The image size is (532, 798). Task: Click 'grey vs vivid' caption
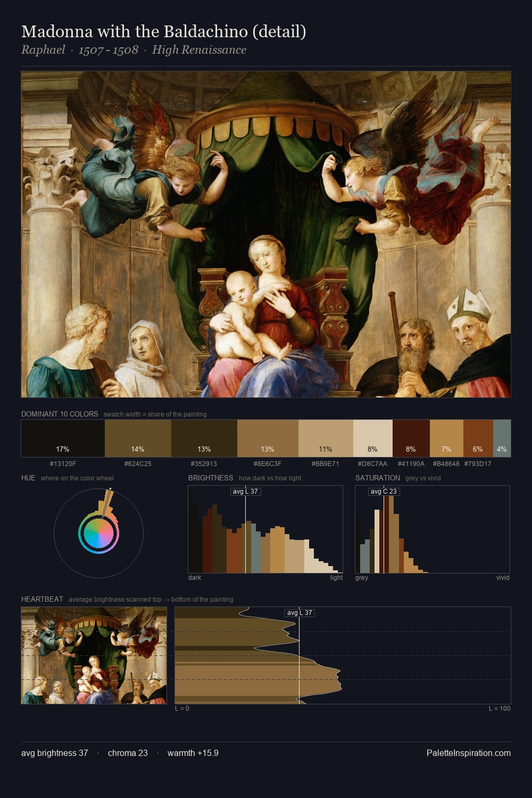click(x=423, y=478)
